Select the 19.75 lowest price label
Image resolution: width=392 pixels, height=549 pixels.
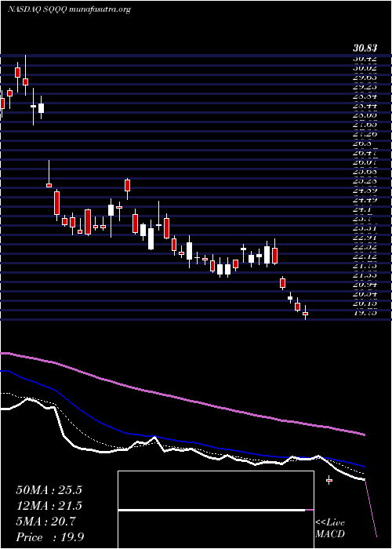(365, 314)
